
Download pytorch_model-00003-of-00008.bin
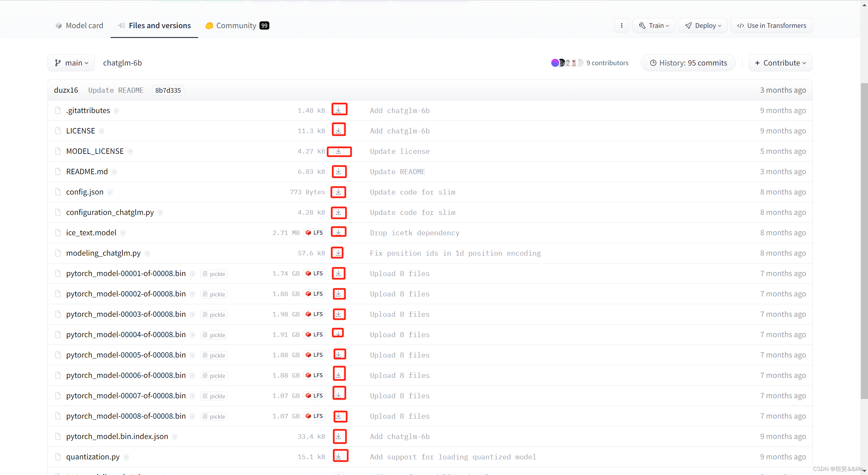click(339, 314)
